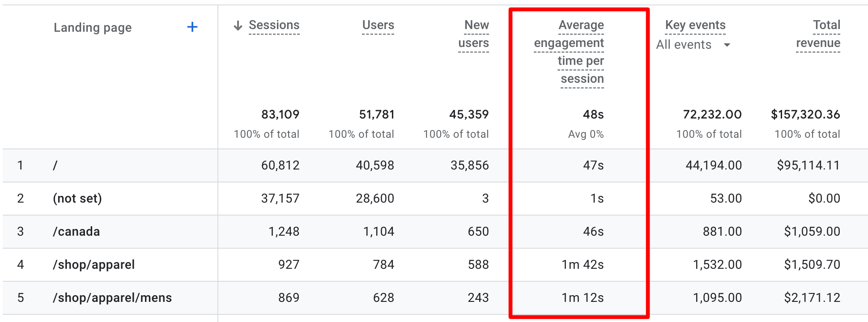Click the blue plus icon to add a secondary dimension

click(192, 27)
